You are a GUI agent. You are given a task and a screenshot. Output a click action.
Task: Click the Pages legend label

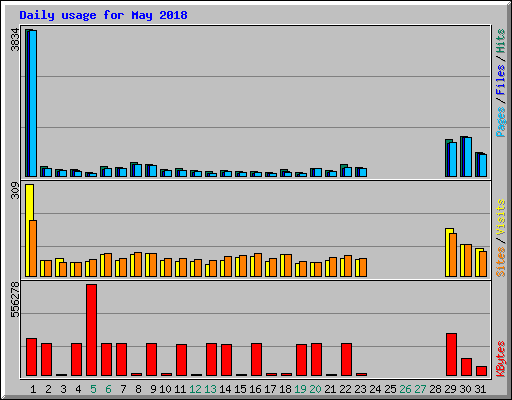pos(500,122)
